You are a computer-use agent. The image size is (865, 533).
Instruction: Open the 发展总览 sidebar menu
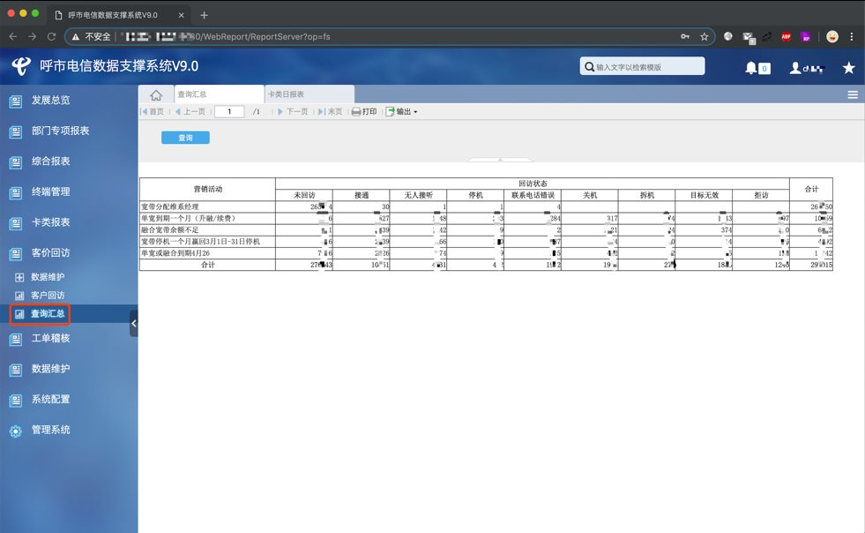51,100
